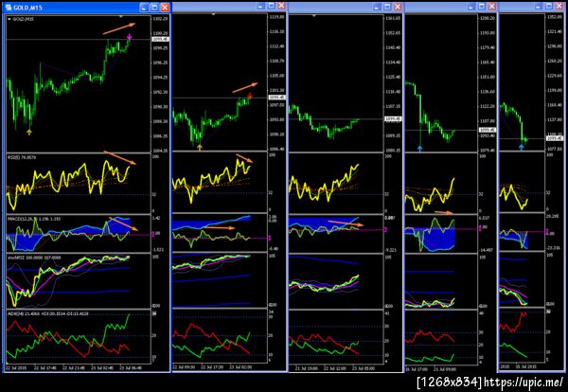
Task: Select the red marker on second chart's last candle
Action: coord(250,96)
